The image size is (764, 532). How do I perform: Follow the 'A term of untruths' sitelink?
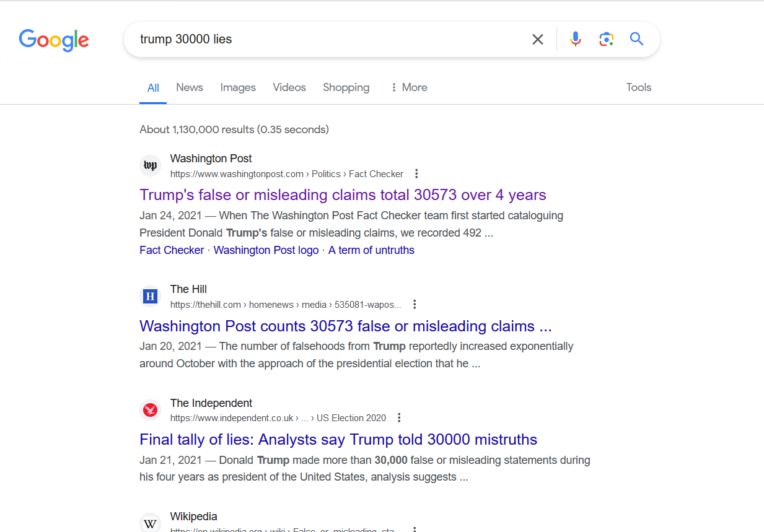click(371, 250)
